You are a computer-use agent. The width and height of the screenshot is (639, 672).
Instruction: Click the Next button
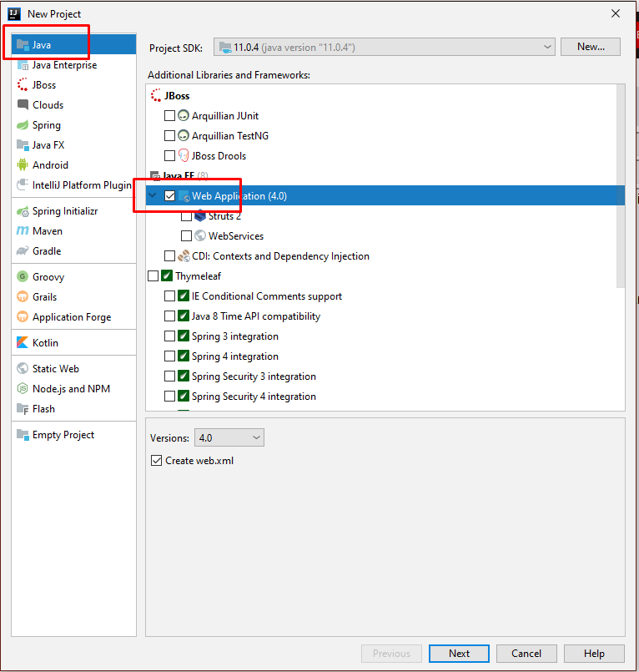click(x=459, y=653)
